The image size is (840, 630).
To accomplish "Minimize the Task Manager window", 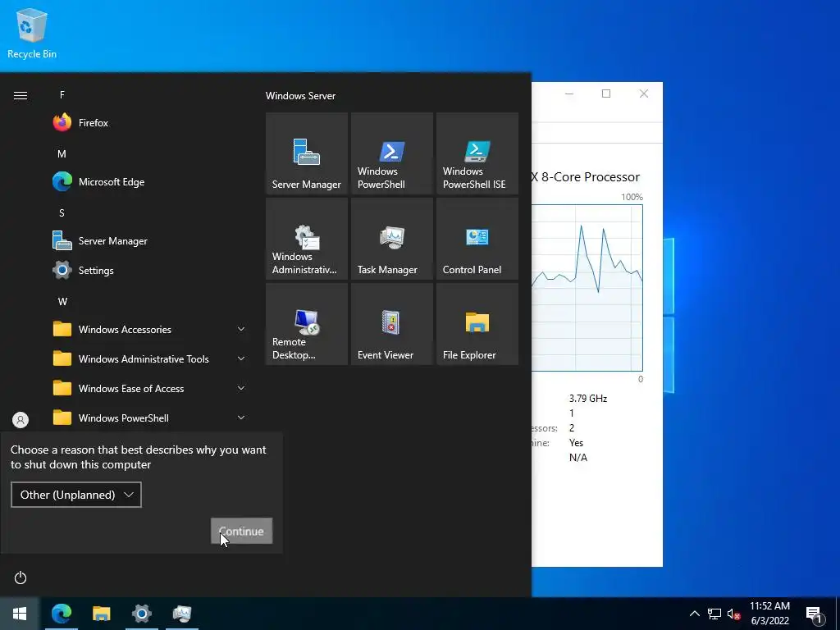I will coord(569,94).
